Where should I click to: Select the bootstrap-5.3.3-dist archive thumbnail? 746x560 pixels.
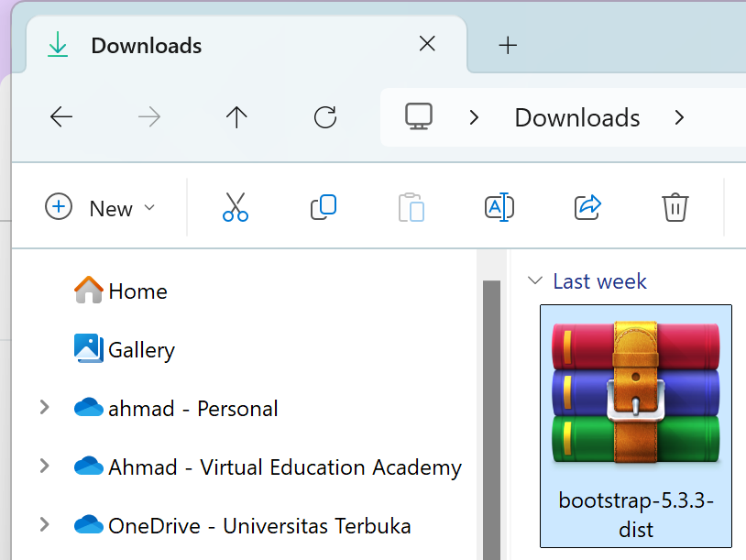tap(636, 392)
